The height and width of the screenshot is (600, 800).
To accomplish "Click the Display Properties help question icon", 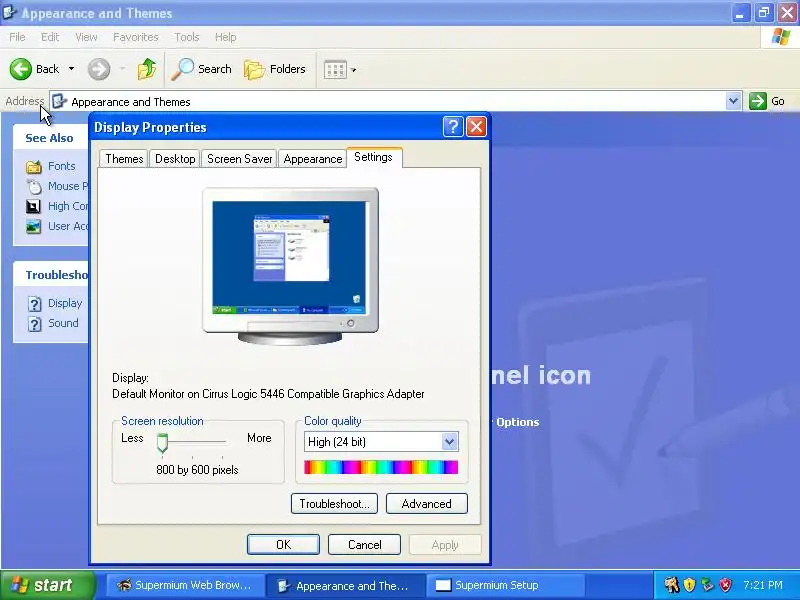I will point(453,127).
